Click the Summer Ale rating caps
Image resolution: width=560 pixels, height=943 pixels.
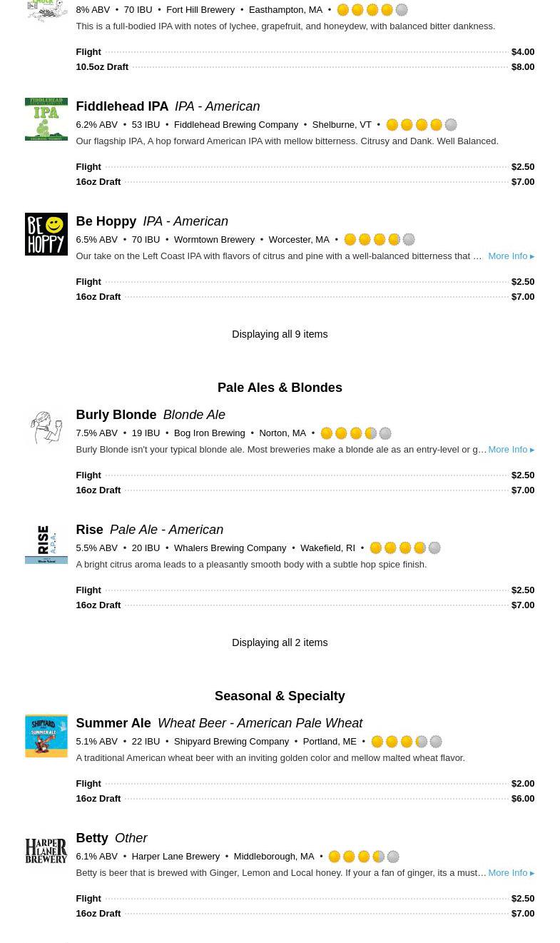(x=407, y=742)
